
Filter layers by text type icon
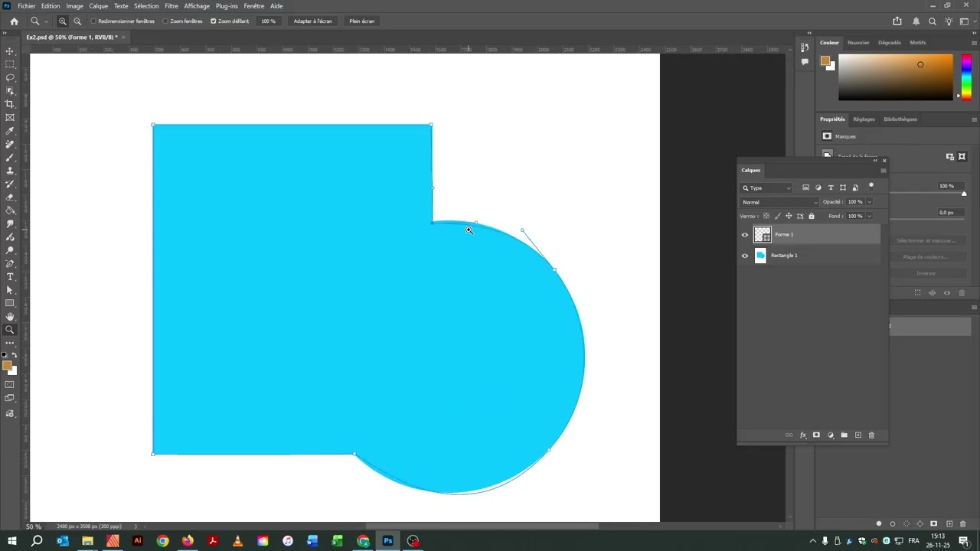coord(831,187)
